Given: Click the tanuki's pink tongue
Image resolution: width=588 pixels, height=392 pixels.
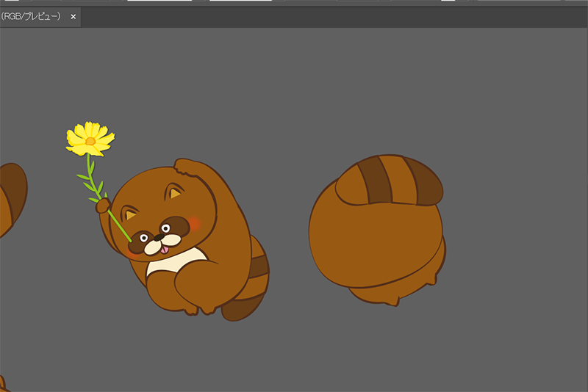Looking at the screenshot, I should tap(164, 251).
